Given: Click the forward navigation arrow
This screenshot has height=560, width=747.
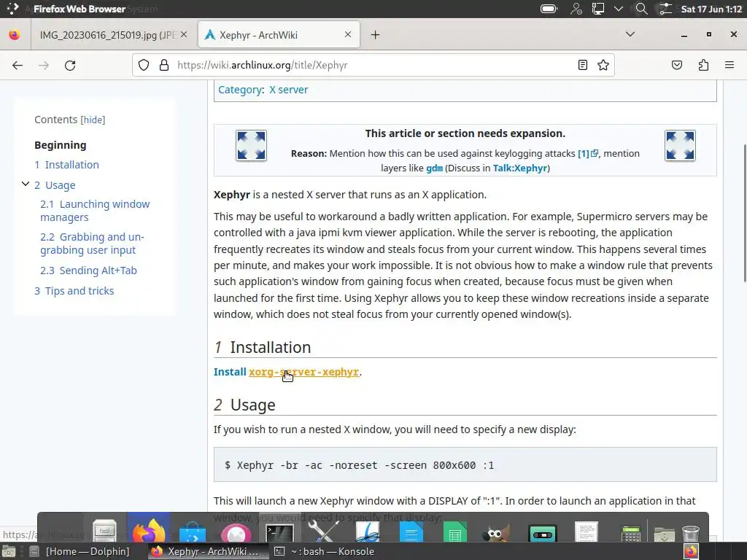Looking at the screenshot, I should (43, 65).
